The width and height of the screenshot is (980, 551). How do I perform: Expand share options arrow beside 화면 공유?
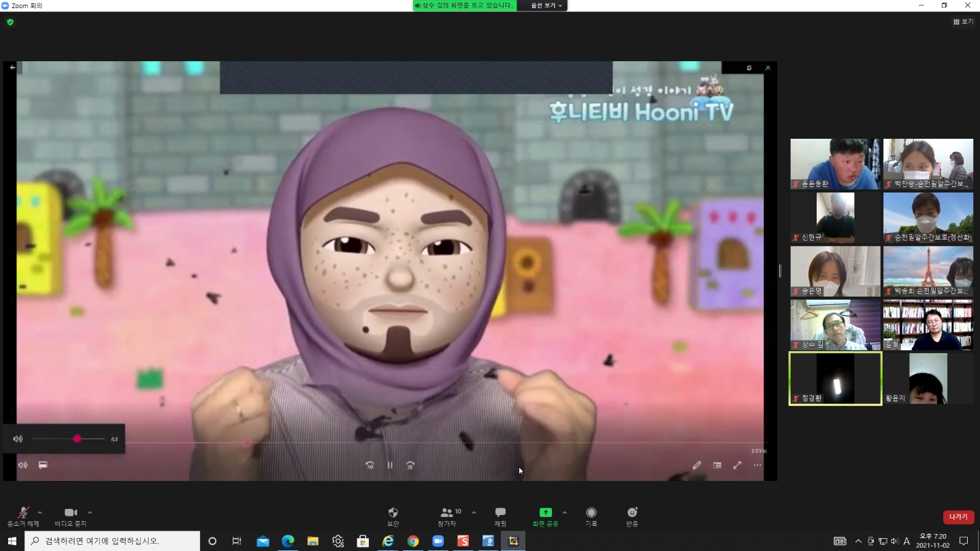coord(564,513)
